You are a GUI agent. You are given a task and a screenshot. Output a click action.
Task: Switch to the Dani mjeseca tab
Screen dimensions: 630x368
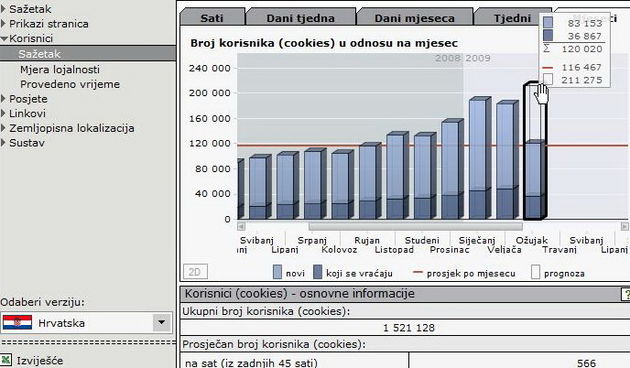click(x=414, y=18)
